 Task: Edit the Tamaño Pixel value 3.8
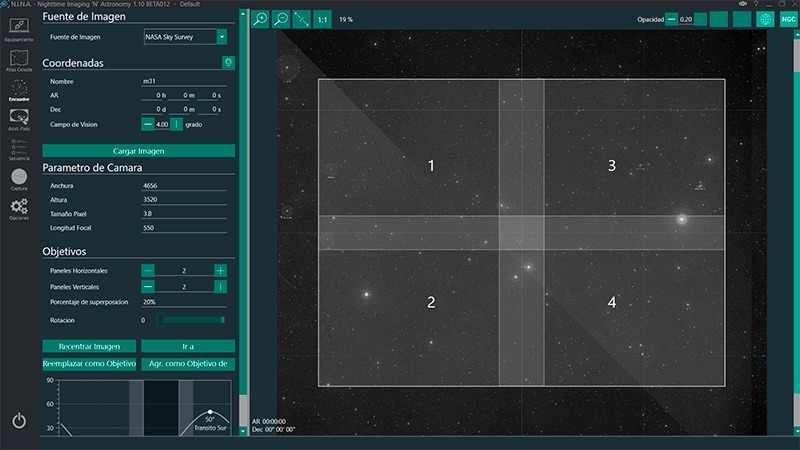(x=184, y=214)
